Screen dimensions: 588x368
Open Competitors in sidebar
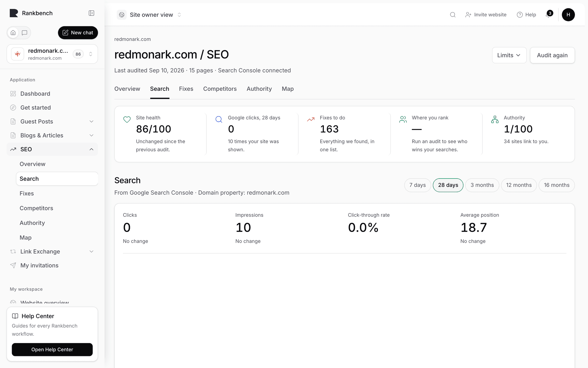57,208
